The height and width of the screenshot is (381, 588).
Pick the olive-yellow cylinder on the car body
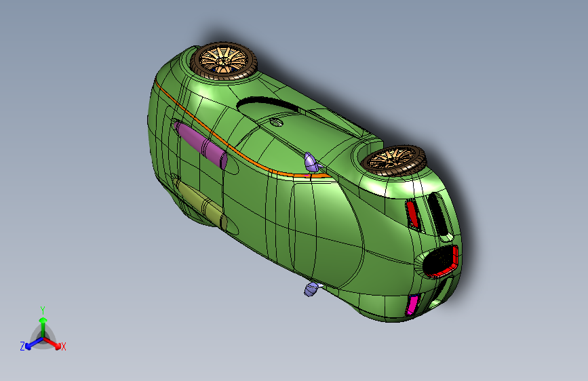pyautogui.click(x=200, y=203)
